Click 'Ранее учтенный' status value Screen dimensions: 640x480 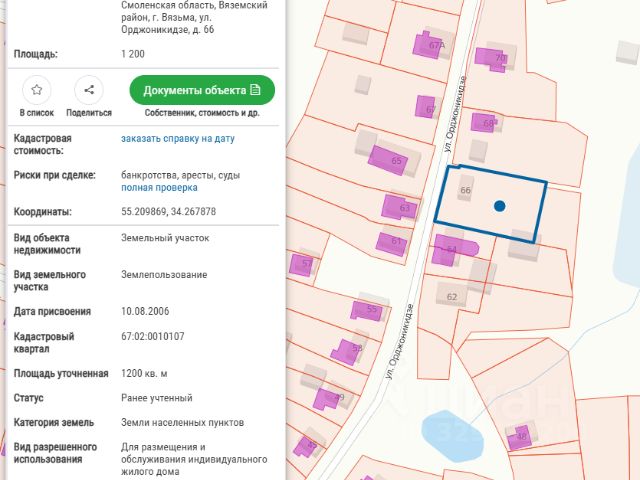(157, 398)
